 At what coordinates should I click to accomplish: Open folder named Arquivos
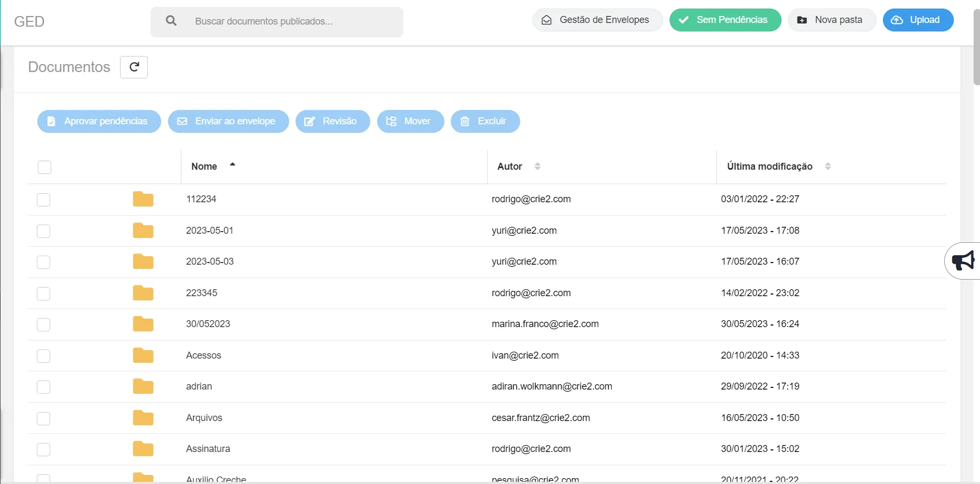[x=204, y=418]
